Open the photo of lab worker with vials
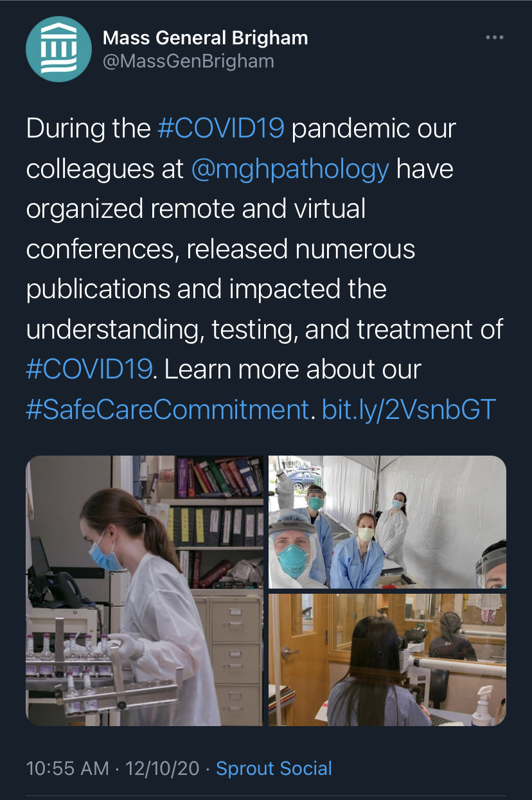This screenshot has height=800, width=532. point(145,591)
